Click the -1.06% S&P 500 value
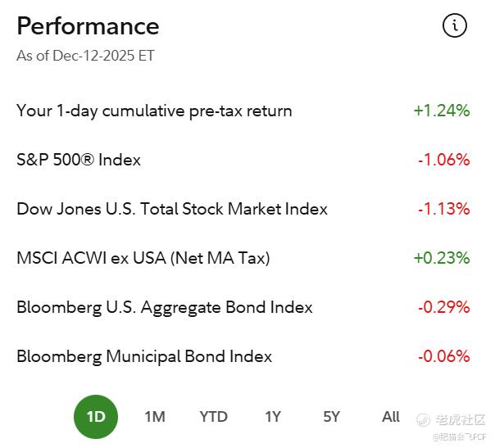Image resolution: width=495 pixels, height=448 pixels. click(443, 160)
